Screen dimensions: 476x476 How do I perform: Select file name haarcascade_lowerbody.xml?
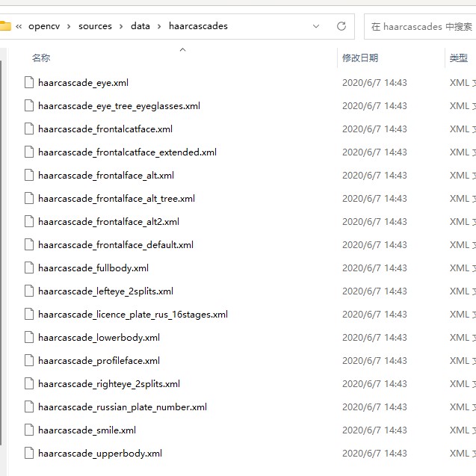pos(99,338)
